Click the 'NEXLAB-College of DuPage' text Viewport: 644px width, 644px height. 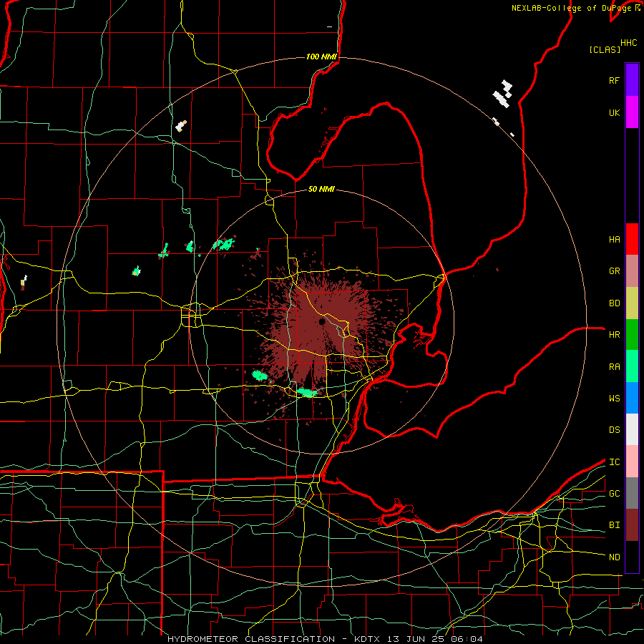[x=572, y=8]
